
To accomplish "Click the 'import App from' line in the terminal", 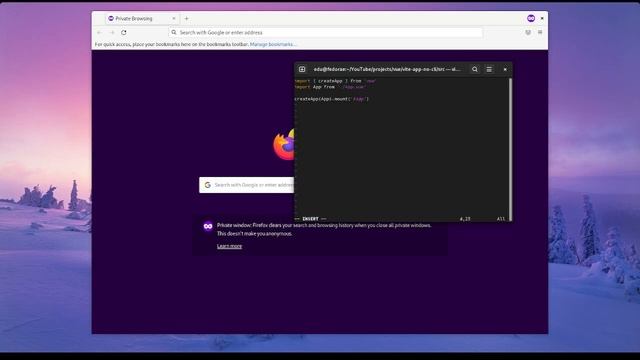I will tap(330, 87).
